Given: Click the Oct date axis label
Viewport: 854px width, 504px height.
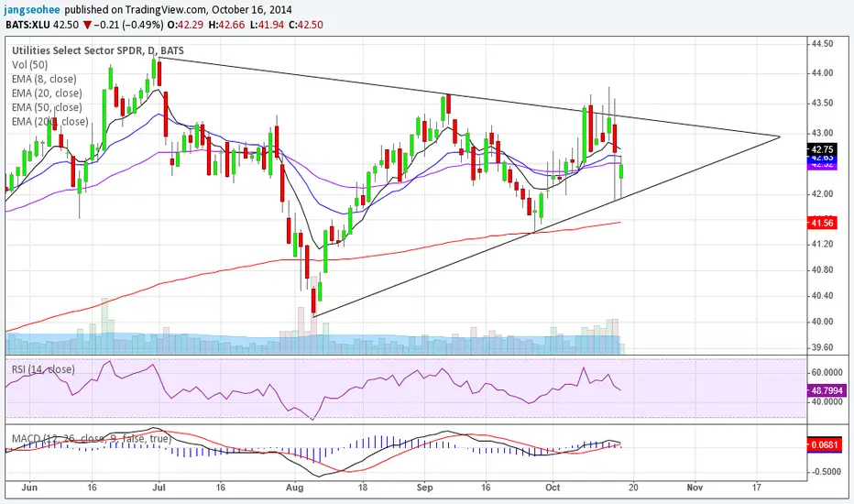Looking at the screenshot, I should 553,488.
